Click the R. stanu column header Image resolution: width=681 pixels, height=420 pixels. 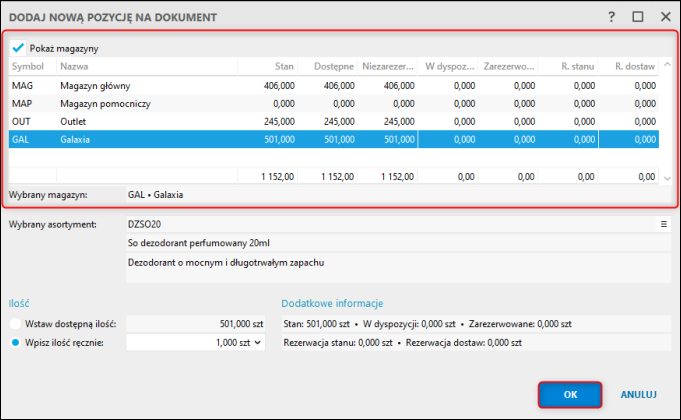[568, 66]
